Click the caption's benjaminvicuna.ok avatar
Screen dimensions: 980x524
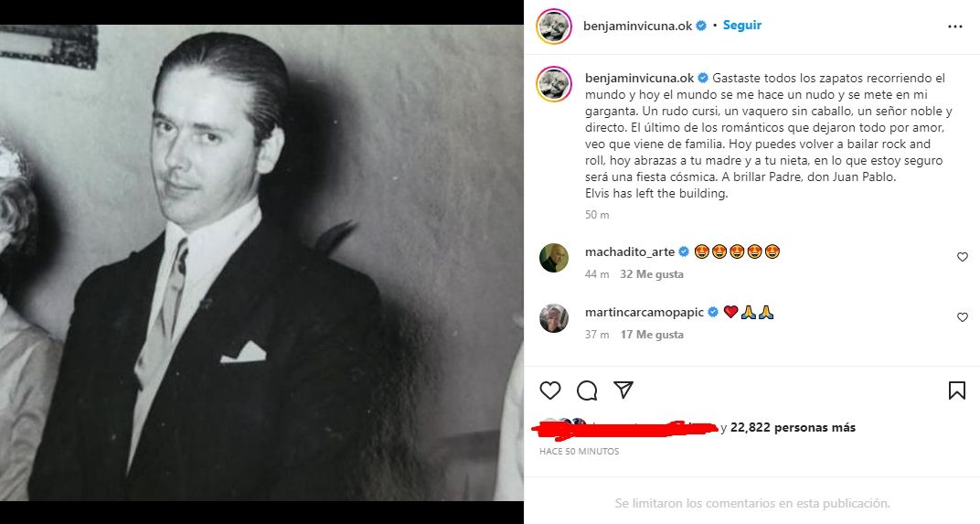click(554, 84)
